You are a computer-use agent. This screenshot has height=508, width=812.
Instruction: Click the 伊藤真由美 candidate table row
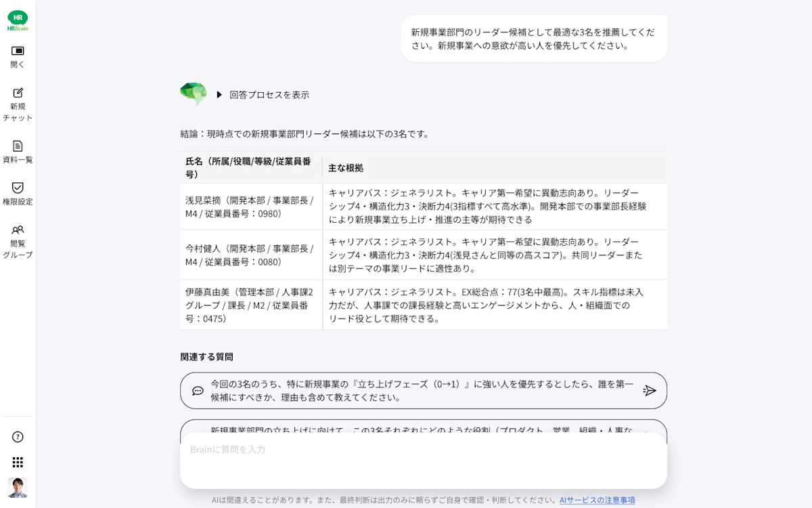coord(424,305)
